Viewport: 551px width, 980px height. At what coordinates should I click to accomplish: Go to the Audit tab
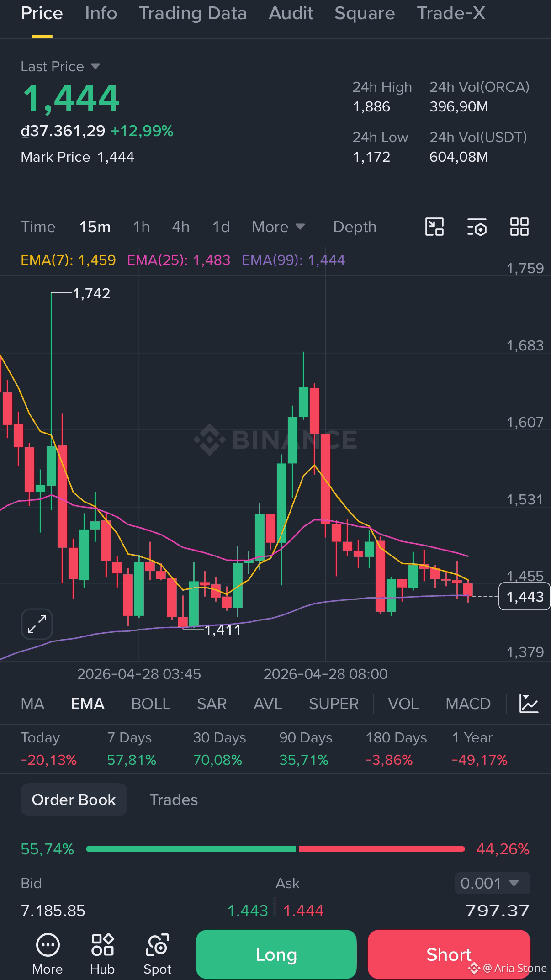291,14
